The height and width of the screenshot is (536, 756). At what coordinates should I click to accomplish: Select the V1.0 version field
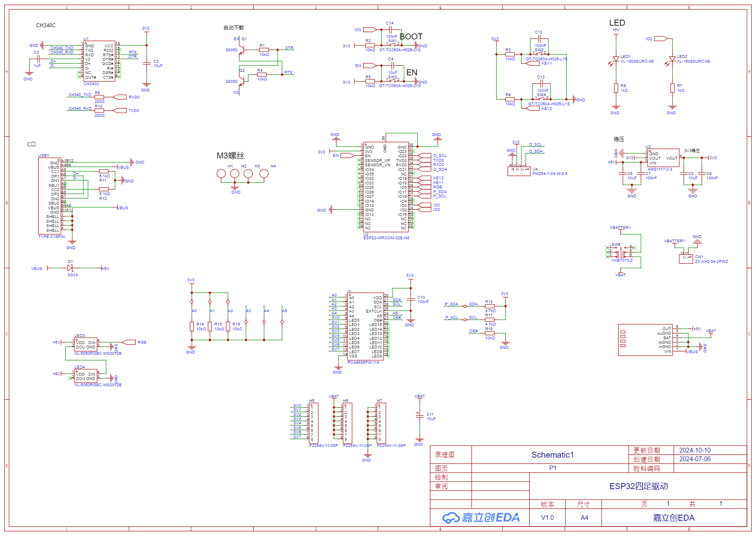click(x=547, y=517)
